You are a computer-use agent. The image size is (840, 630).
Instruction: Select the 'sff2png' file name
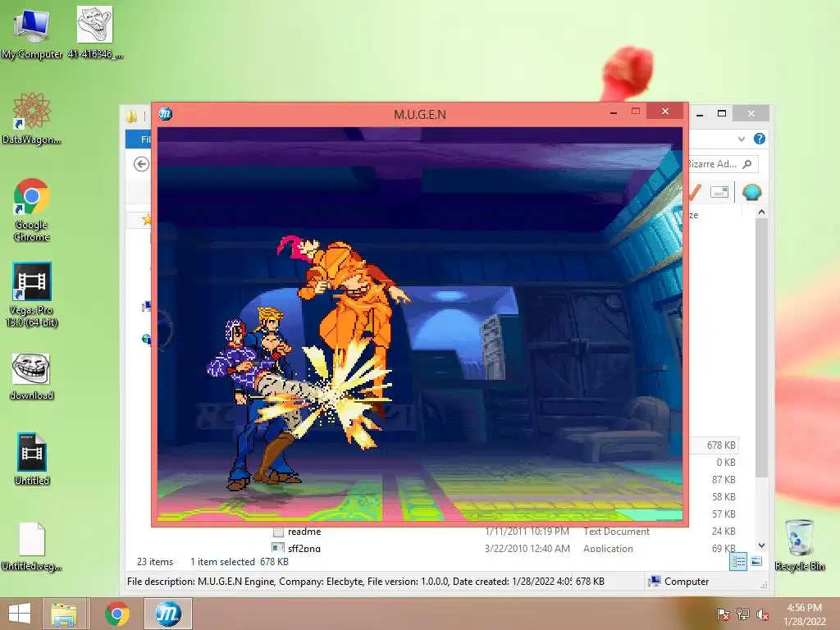tap(304, 548)
